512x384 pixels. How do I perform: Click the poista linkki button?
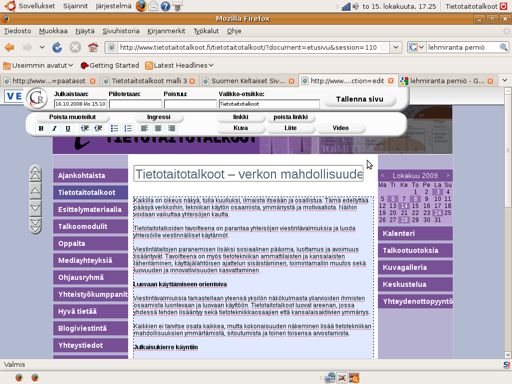coord(290,117)
